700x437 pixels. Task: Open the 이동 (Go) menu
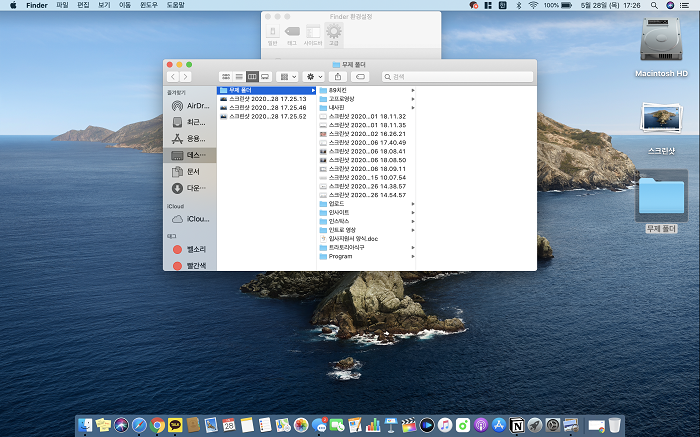tap(125, 5)
